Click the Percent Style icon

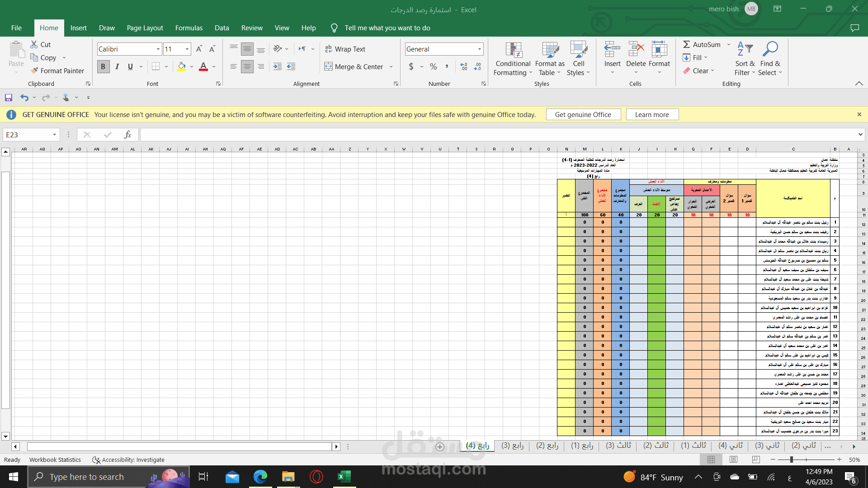pyautogui.click(x=433, y=67)
